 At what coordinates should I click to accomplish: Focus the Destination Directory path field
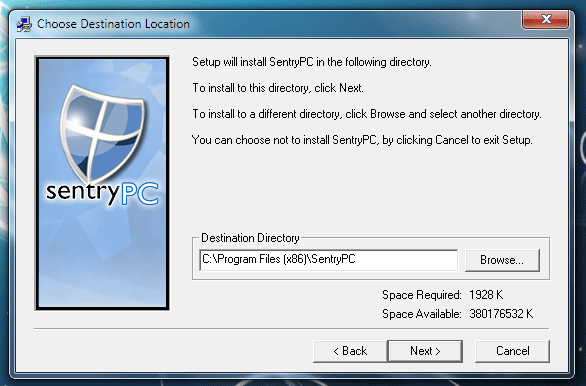tap(329, 260)
